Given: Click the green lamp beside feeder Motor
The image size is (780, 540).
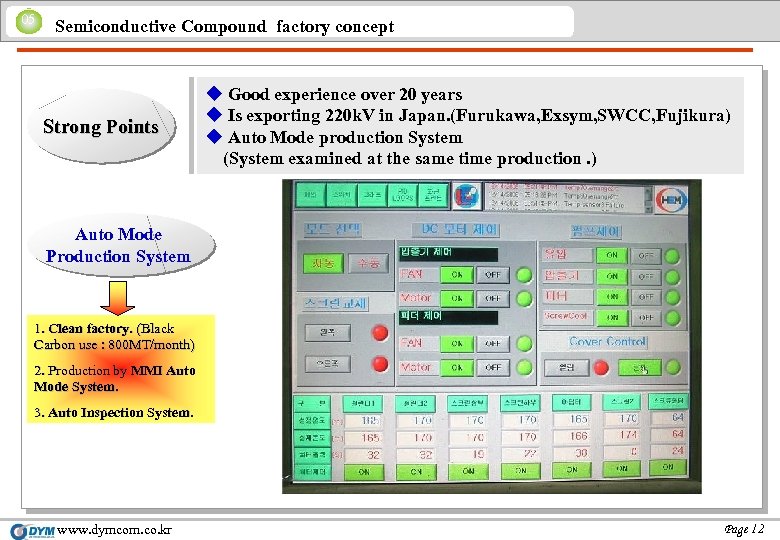Looking at the screenshot, I should 524,367.
